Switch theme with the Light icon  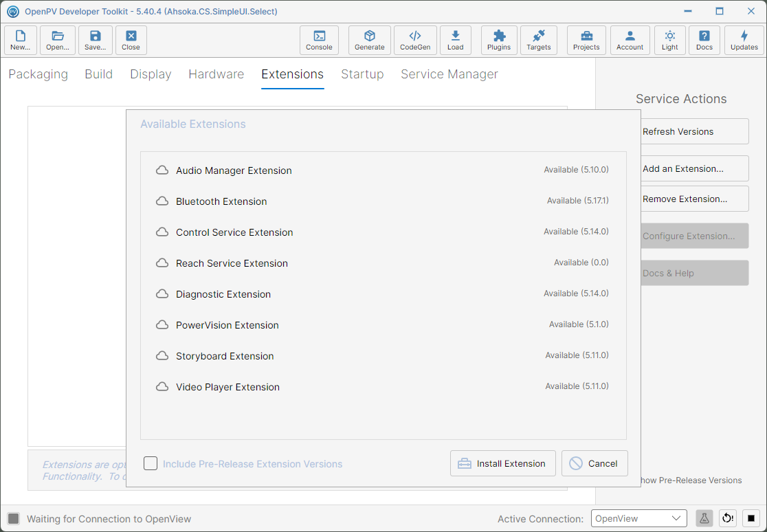pyautogui.click(x=670, y=40)
